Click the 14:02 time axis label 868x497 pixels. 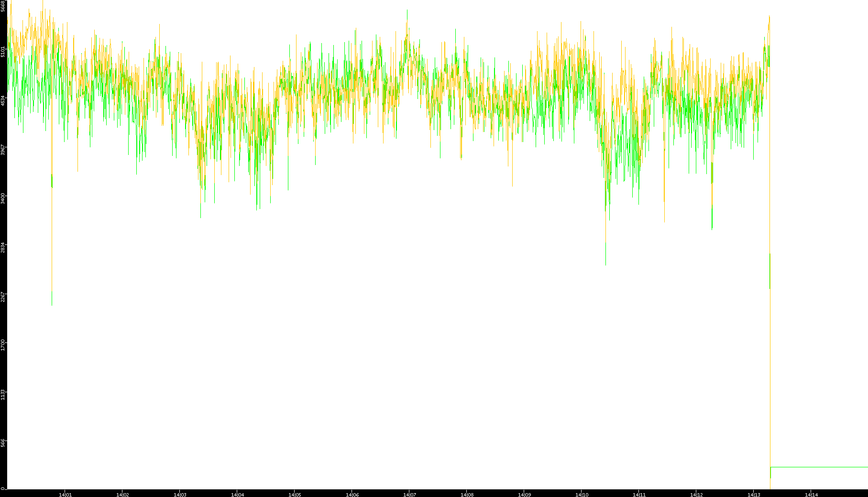coord(122,495)
